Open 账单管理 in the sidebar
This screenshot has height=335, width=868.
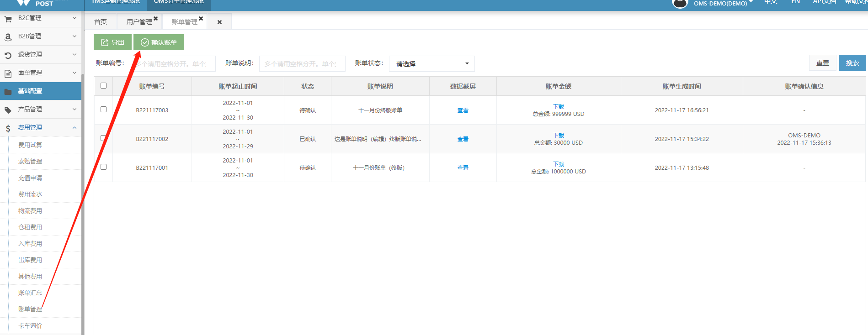click(30, 309)
